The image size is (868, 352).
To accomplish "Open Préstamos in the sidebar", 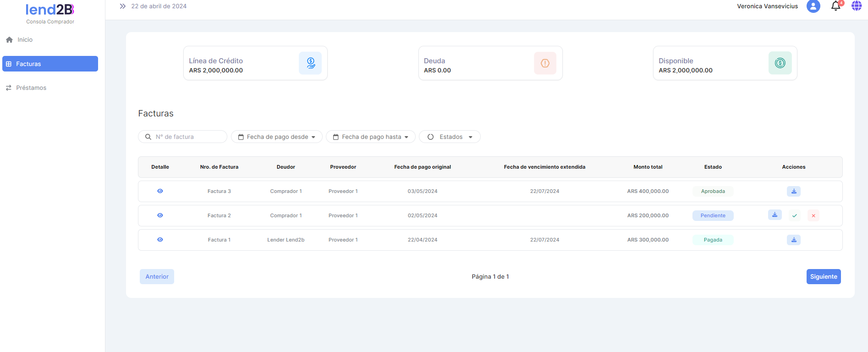I will pyautogui.click(x=31, y=88).
